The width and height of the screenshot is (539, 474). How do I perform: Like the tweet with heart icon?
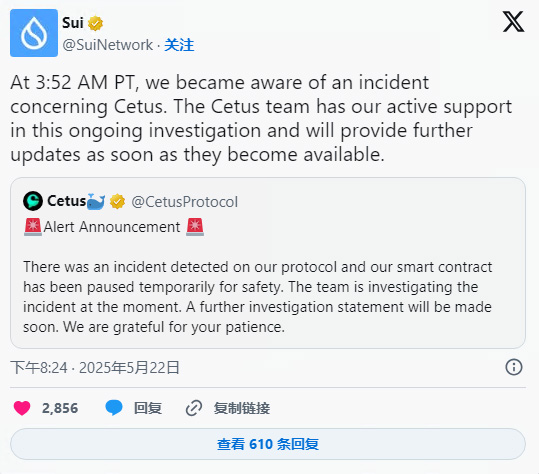point(22,408)
